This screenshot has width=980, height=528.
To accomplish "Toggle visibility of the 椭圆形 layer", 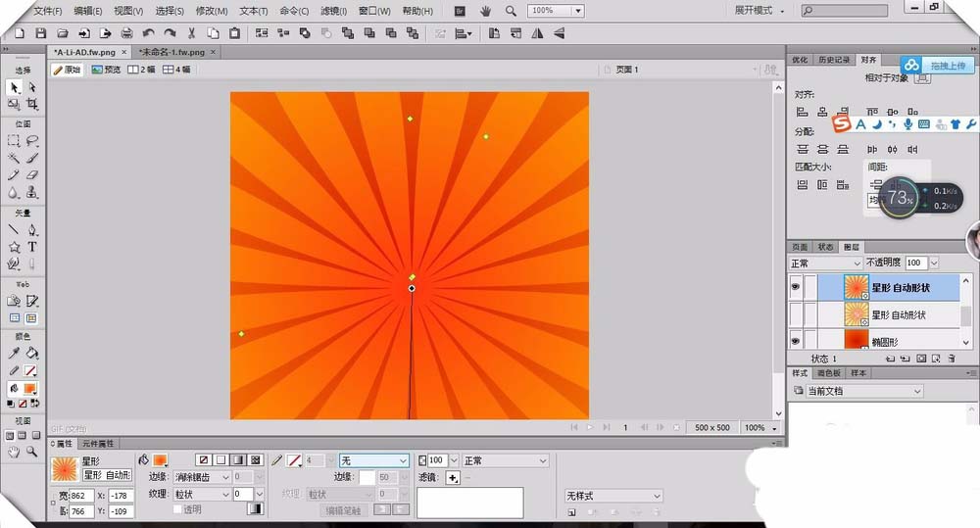I will pyautogui.click(x=796, y=341).
